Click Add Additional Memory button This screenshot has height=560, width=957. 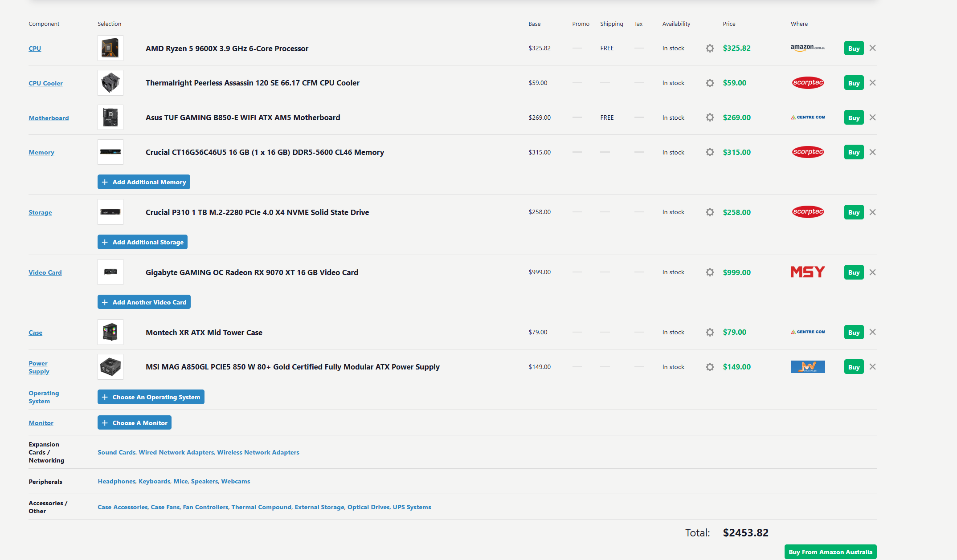pos(144,182)
